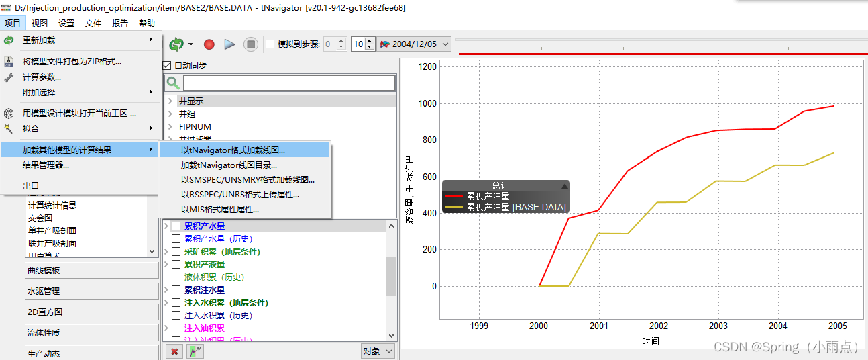Click the green graph icon below parameter list
Viewport: 868px width, 360px height.
point(195,351)
